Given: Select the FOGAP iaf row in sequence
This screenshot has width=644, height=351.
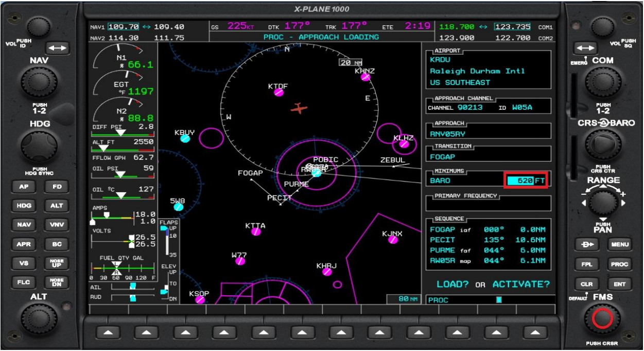Looking at the screenshot, I should pyautogui.click(x=488, y=230).
